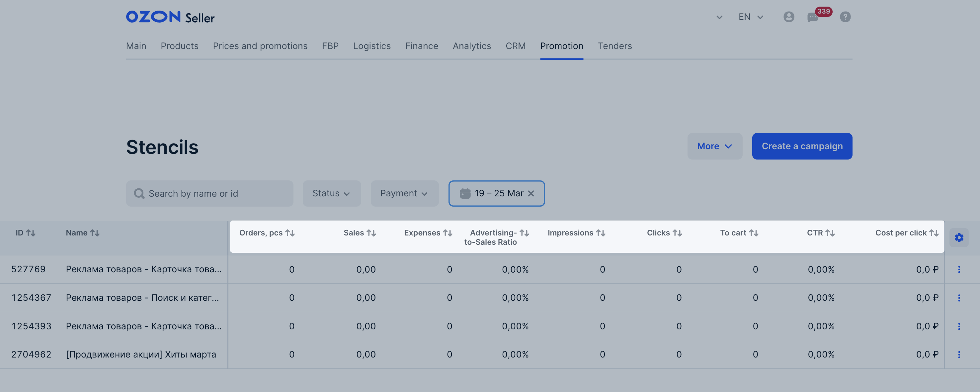Open the Tenders tab
Screen dimensions: 980x392
coord(615,46)
